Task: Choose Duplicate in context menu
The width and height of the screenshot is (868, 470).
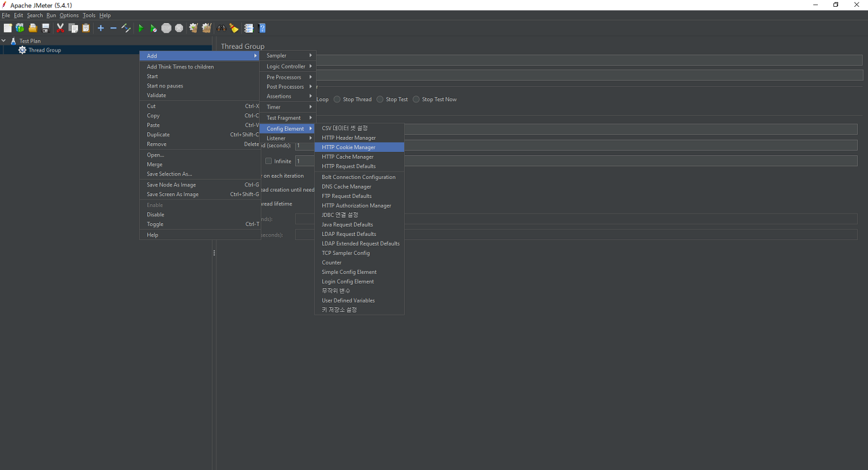Action: 200,134
